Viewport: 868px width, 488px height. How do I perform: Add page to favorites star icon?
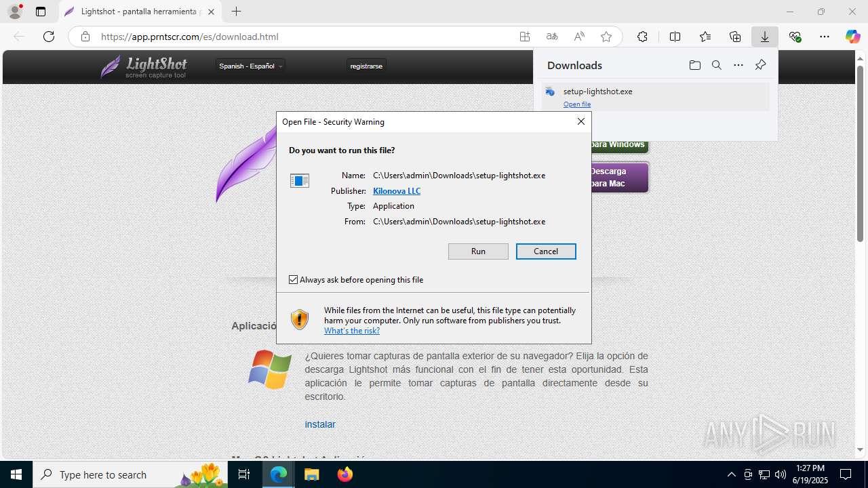click(x=606, y=37)
